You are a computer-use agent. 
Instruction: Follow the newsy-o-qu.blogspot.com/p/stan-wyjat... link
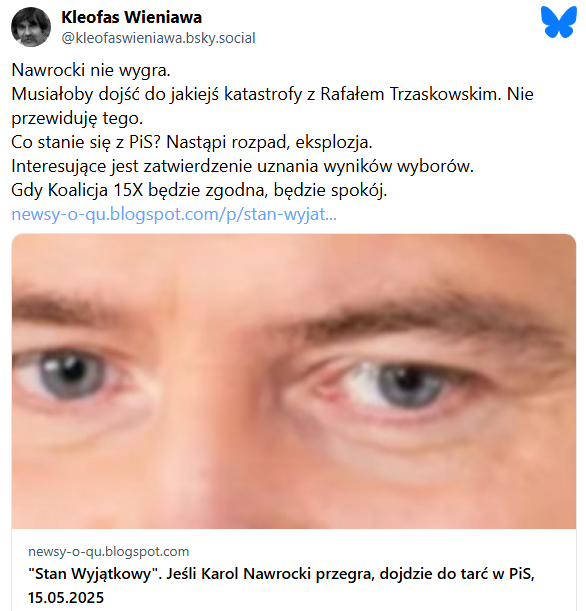[174, 214]
